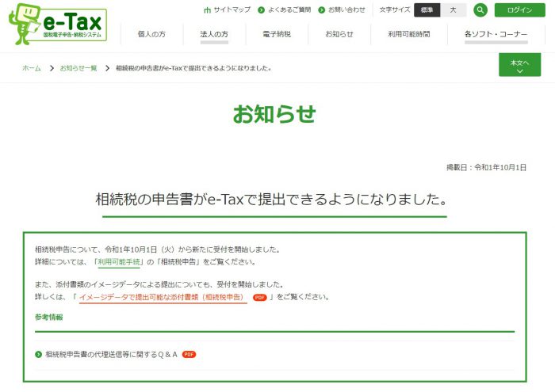Click PDF badge next to イメージデータで提出可能な添付書類
The width and height of the screenshot is (555, 392).
pos(259,298)
